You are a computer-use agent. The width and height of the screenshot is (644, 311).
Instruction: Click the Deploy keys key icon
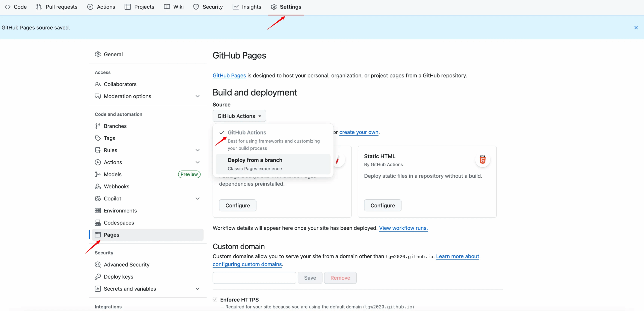click(98, 277)
